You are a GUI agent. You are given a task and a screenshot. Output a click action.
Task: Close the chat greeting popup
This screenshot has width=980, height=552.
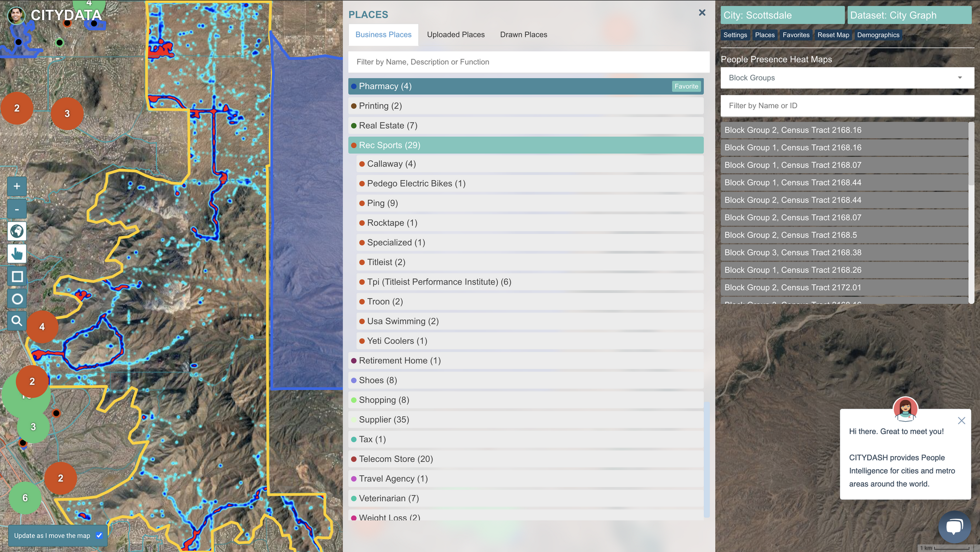coord(961,421)
